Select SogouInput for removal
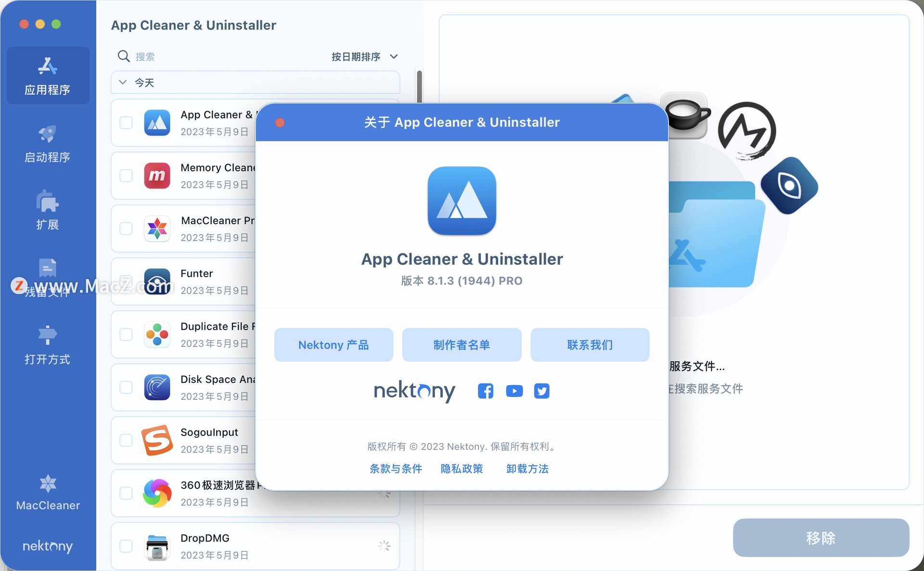924x571 pixels. pos(126,440)
